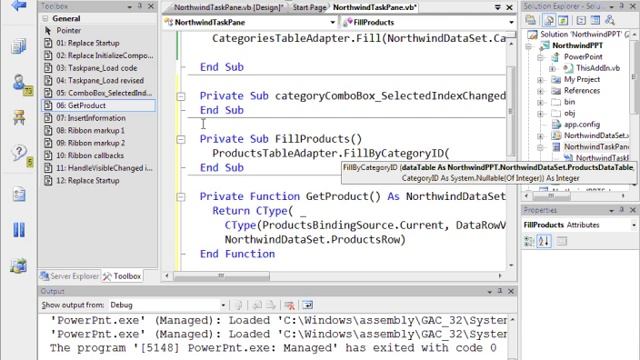The image size is (640, 360).
Task: Toggle Categorized view in Properties panel
Action: tap(529, 241)
